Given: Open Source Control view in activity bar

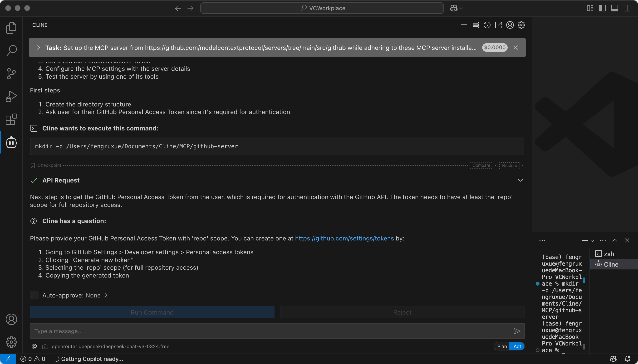Looking at the screenshot, I should pos(11,73).
